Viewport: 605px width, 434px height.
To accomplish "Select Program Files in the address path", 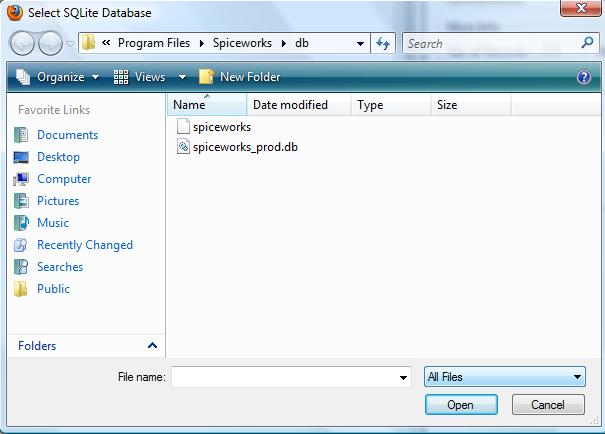I will [x=154, y=43].
